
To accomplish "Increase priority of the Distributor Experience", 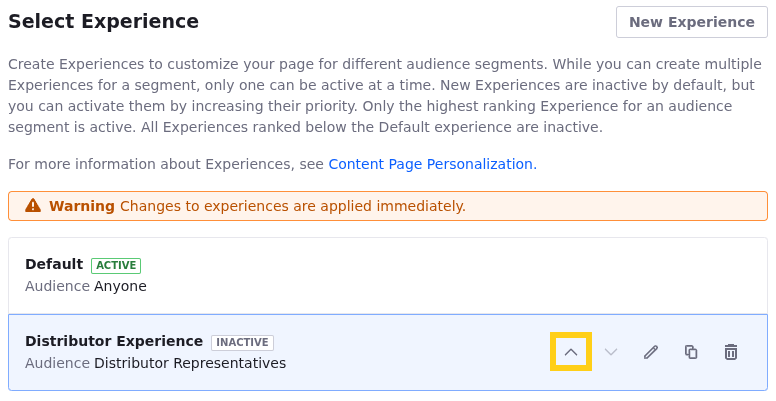I will tap(571, 352).
